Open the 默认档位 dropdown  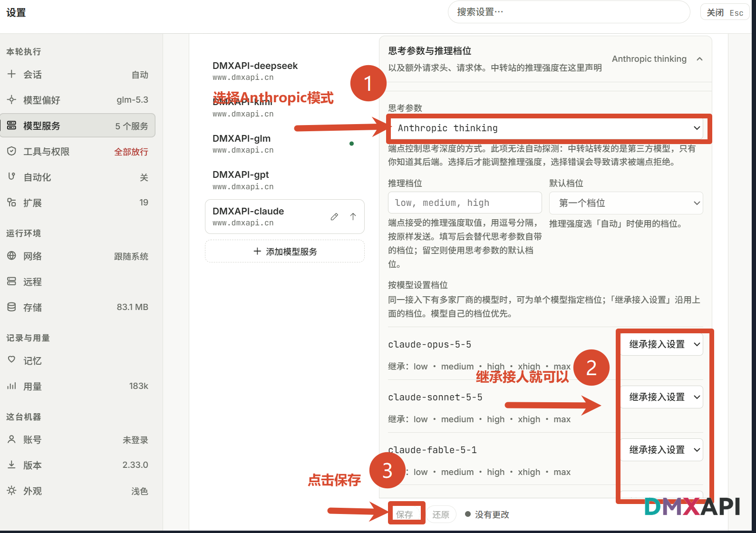click(626, 203)
